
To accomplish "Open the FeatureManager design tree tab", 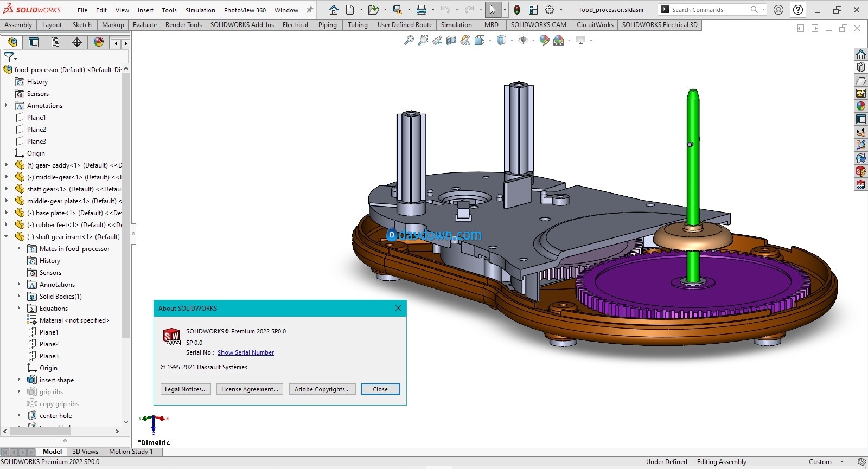I will (x=12, y=42).
